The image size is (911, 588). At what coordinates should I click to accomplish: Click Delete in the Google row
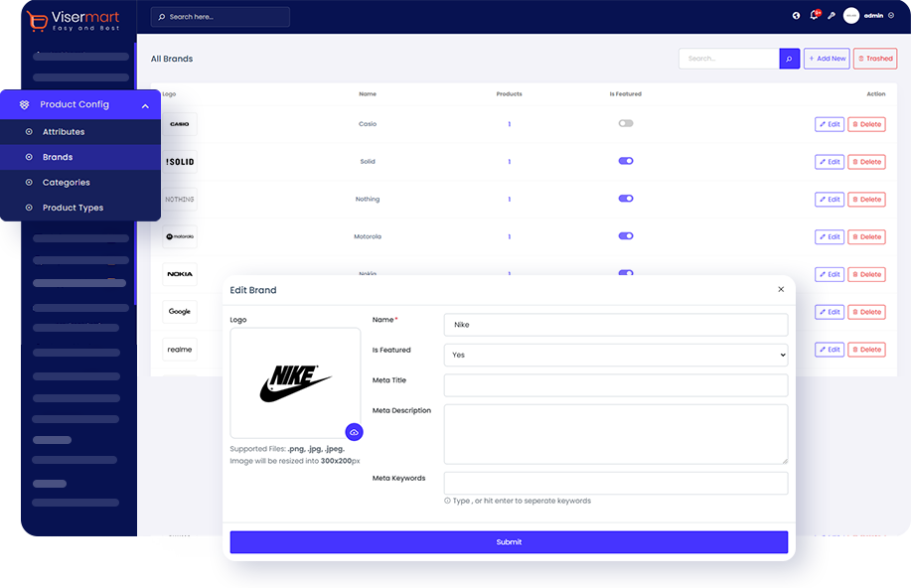[x=866, y=312]
